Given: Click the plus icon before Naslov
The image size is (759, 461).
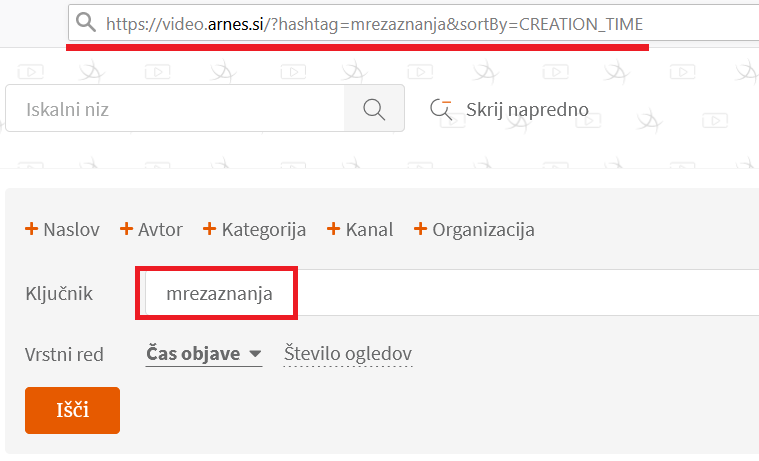Looking at the screenshot, I should (31, 229).
